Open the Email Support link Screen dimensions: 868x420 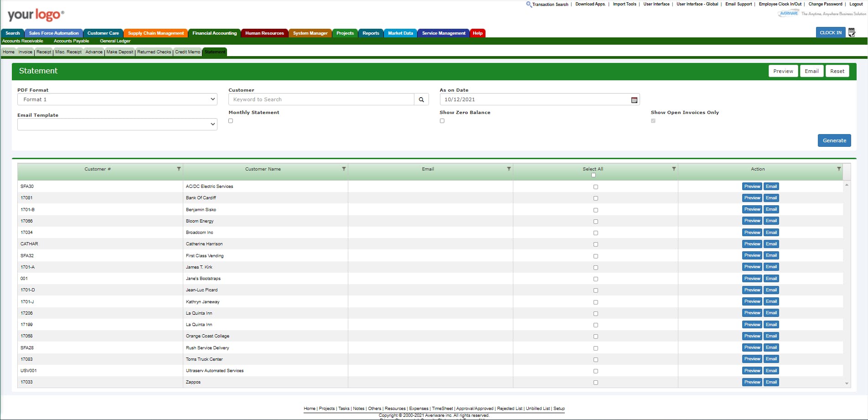pyautogui.click(x=739, y=4)
